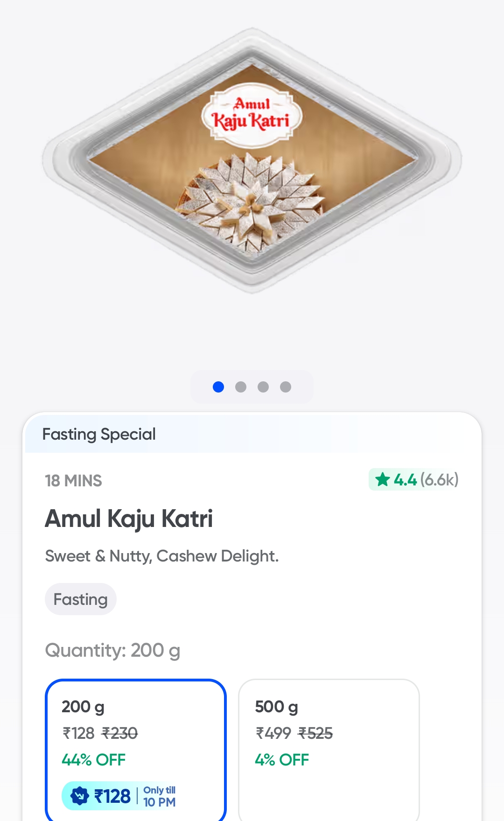This screenshot has width=504, height=821.
Task: Tap the struck-through ₹525 price
Action: tap(315, 733)
